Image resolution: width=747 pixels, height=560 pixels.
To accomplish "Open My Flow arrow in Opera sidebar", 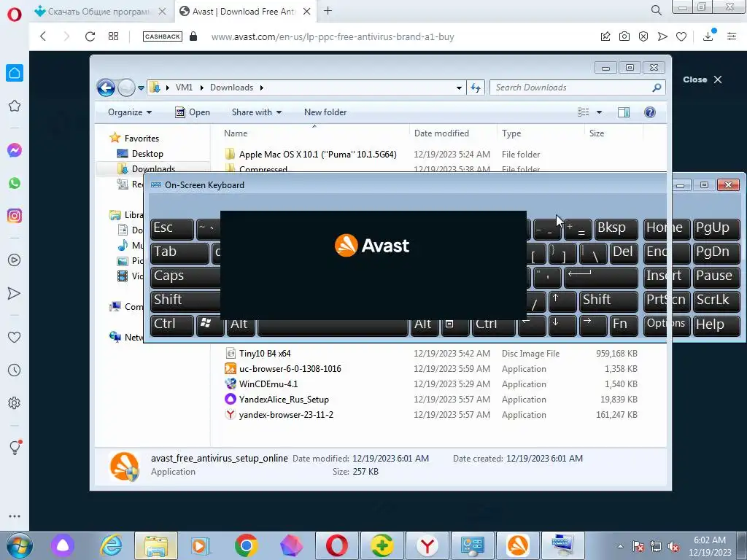I will coord(15,293).
